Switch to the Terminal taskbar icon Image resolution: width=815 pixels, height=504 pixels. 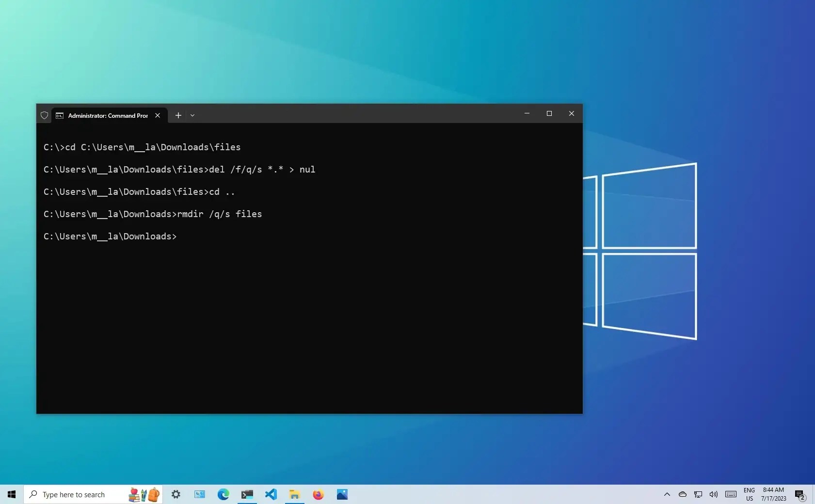pos(247,494)
